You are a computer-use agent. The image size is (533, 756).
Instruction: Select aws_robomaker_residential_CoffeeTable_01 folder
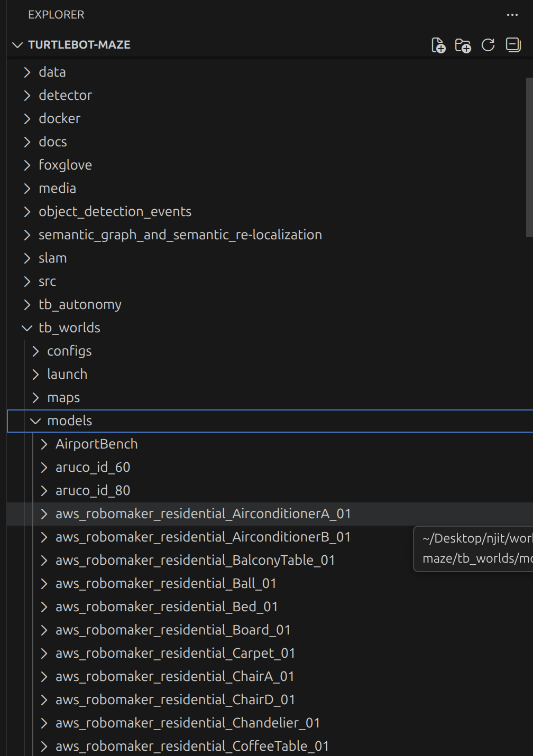tap(192, 746)
